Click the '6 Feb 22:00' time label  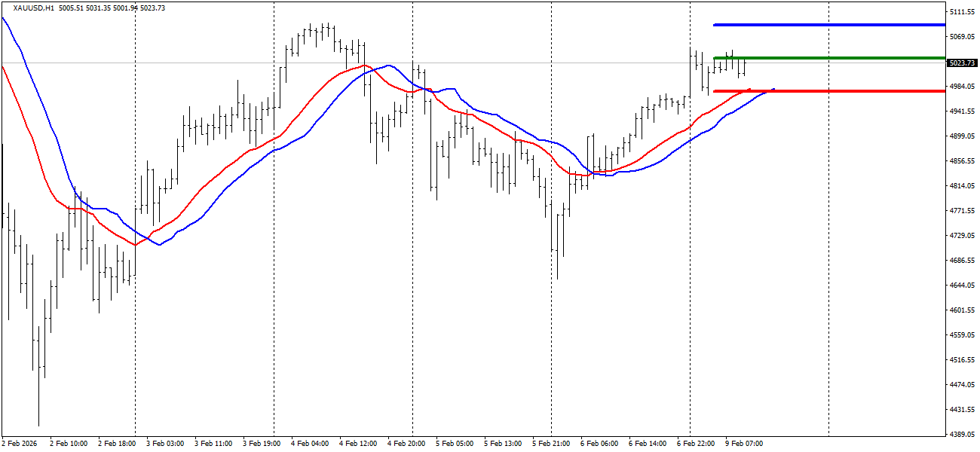coord(696,444)
